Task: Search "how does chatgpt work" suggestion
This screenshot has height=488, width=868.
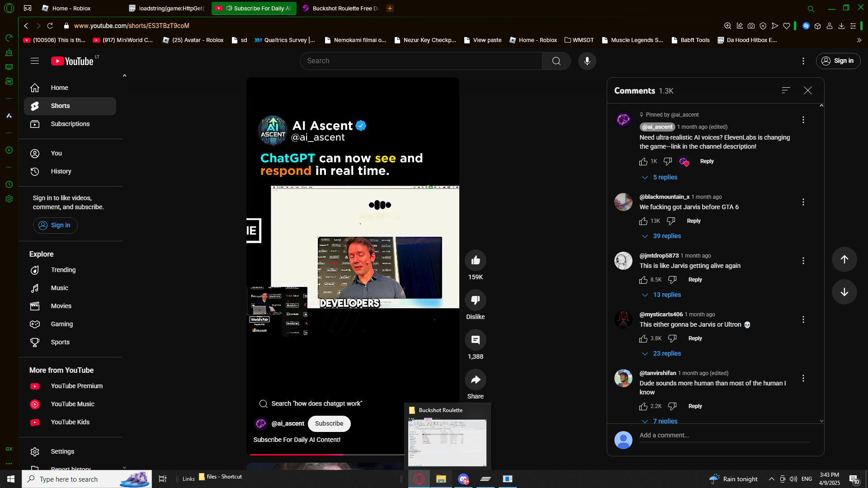Action: coord(311,404)
